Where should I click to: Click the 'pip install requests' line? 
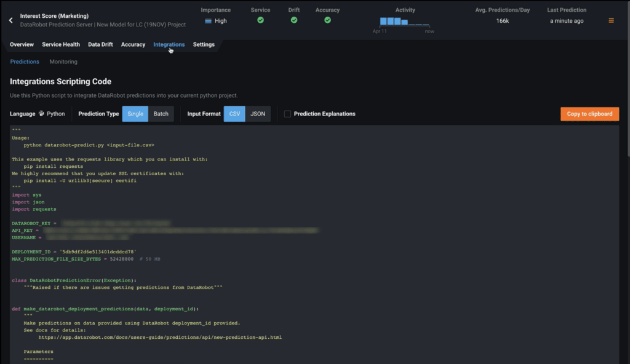(53, 167)
